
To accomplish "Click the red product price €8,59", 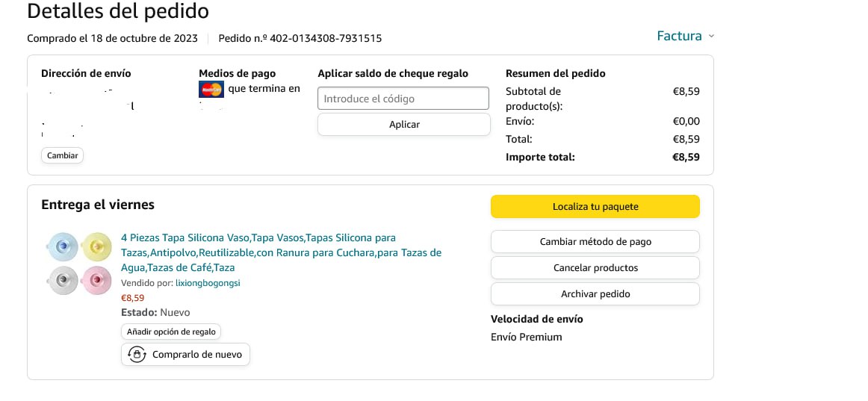I will (133, 298).
